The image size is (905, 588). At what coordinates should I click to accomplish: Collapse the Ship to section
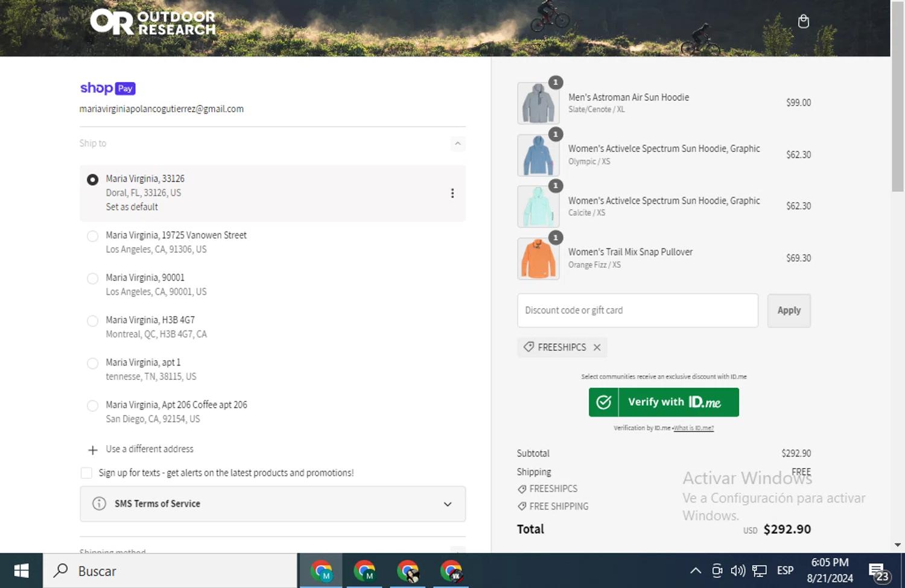pos(457,144)
